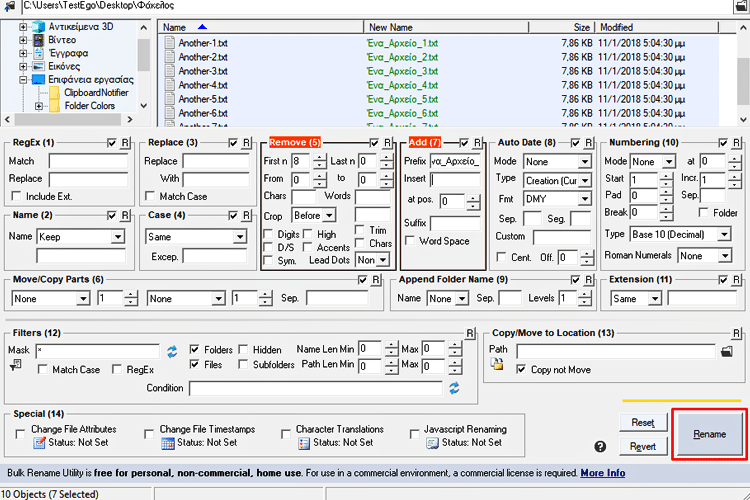Click the Reset button

click(642, 422)
